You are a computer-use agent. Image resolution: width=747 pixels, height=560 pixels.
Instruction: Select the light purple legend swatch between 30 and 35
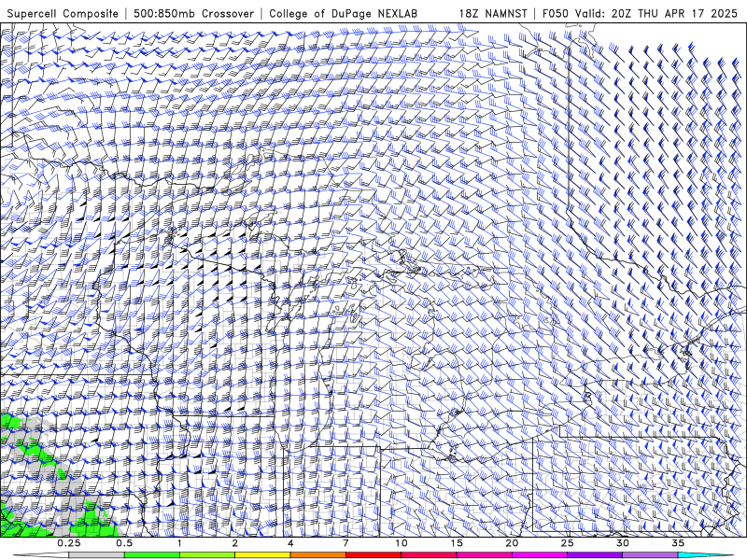coord(650,555)
